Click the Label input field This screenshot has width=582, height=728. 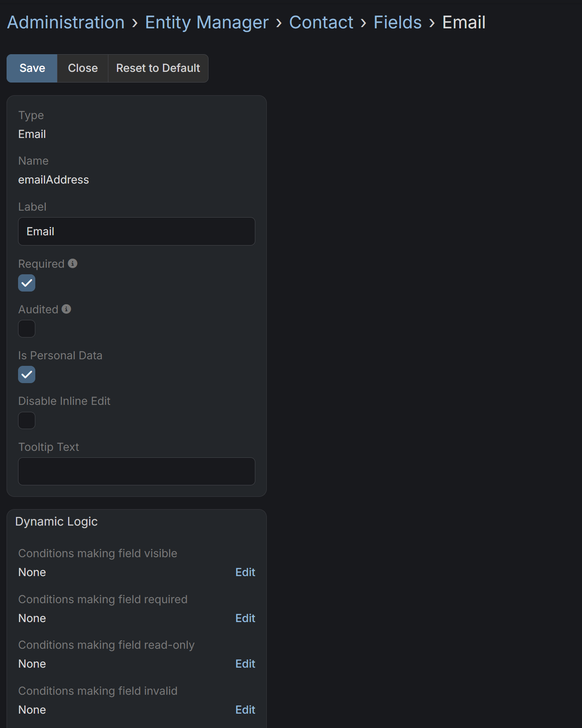tap(137, 232)
